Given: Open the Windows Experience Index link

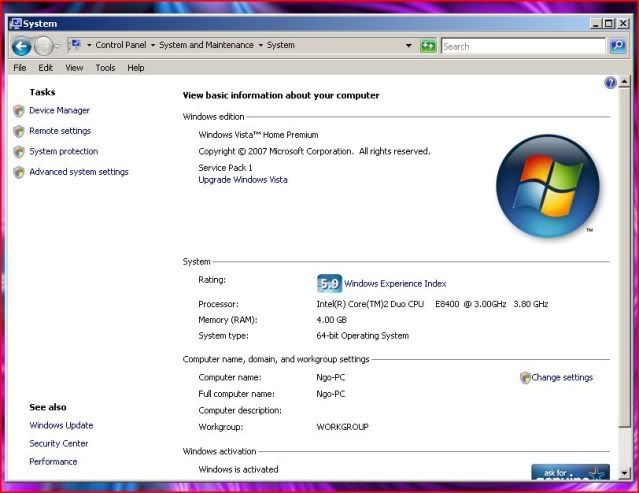Looking at the screenshot, I should 395,284.
